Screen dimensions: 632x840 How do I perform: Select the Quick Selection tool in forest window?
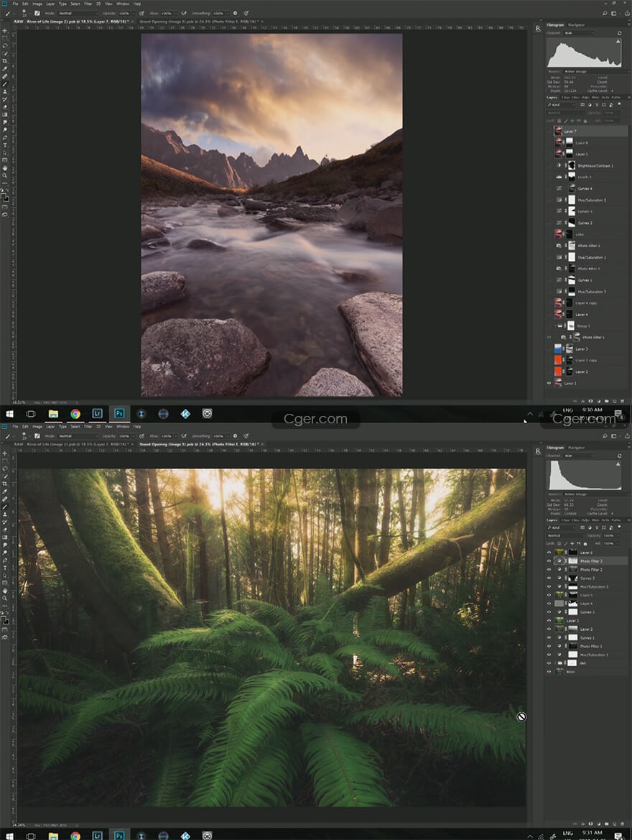pos(5,476)
